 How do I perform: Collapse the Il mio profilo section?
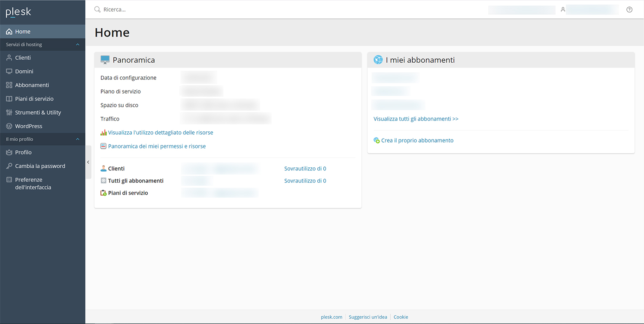[x=78, y=139]
